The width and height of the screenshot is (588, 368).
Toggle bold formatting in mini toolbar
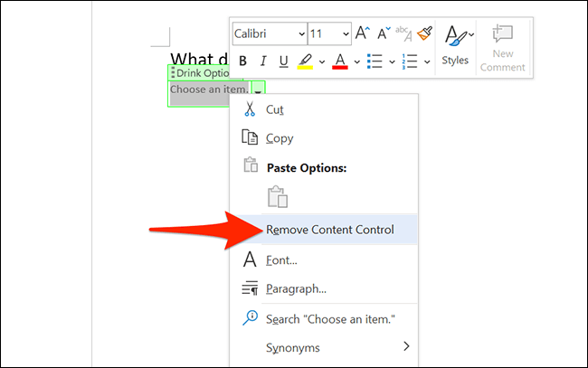click(x=242, y=61)
